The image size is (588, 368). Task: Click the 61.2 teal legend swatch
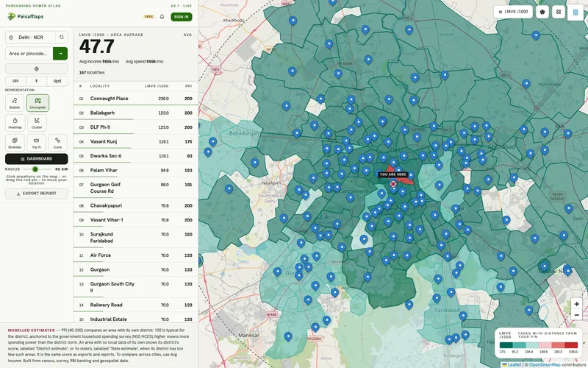(x=519, y=345)
